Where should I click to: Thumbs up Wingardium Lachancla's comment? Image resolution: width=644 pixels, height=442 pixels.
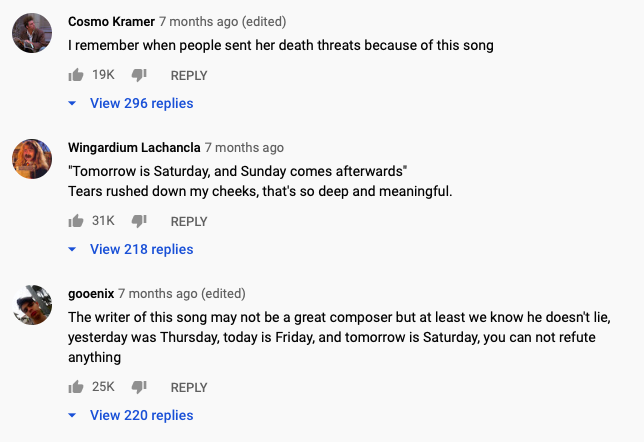[76, 221]
